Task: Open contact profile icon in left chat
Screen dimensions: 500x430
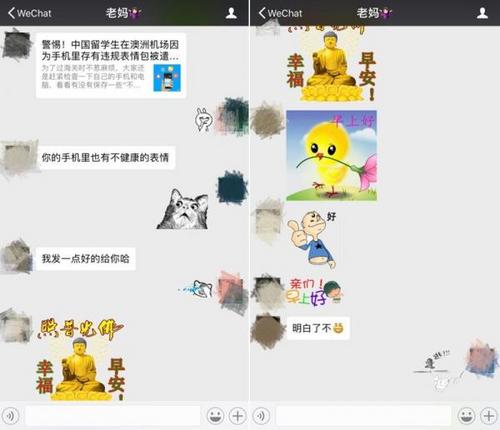Action: 231,13
